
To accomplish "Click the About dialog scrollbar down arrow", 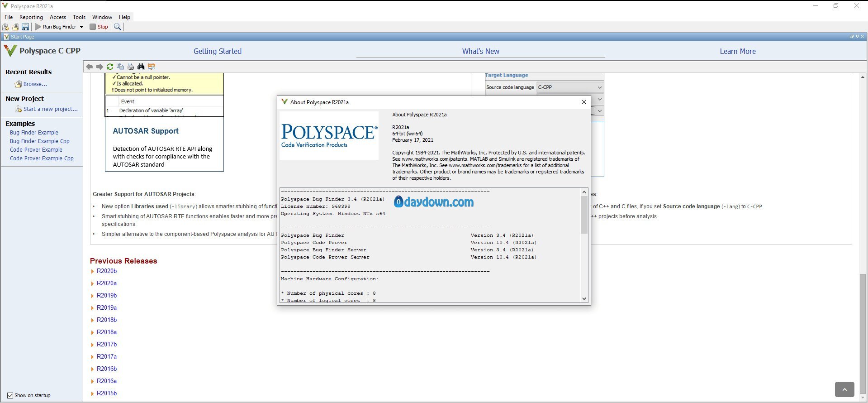I will click(584, 299).
